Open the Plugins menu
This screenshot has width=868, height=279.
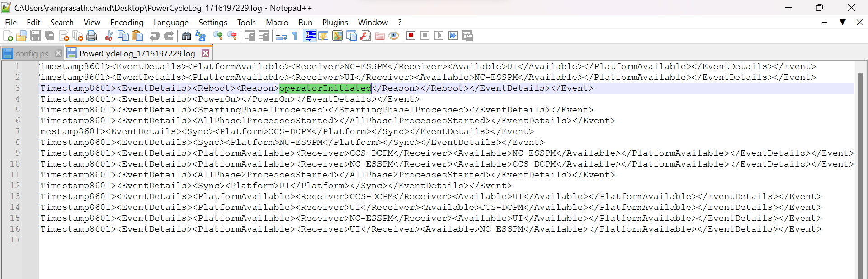pyautogui.click(x=335, y=23)
